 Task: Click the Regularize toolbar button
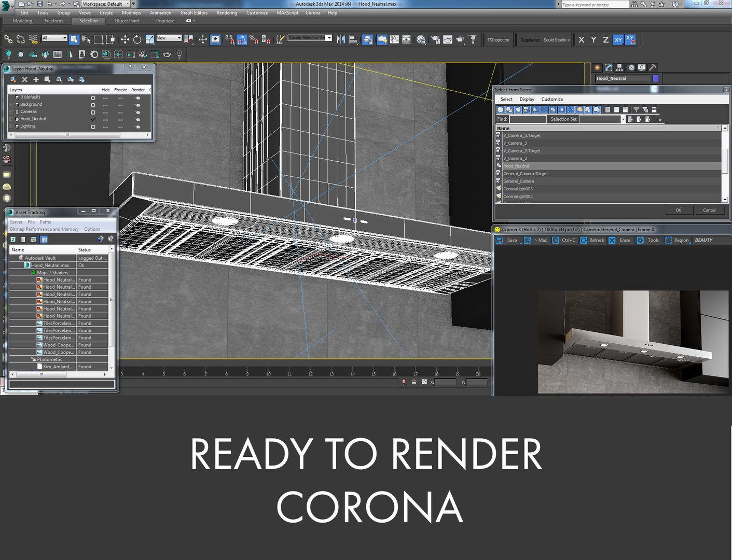[530, 40]
